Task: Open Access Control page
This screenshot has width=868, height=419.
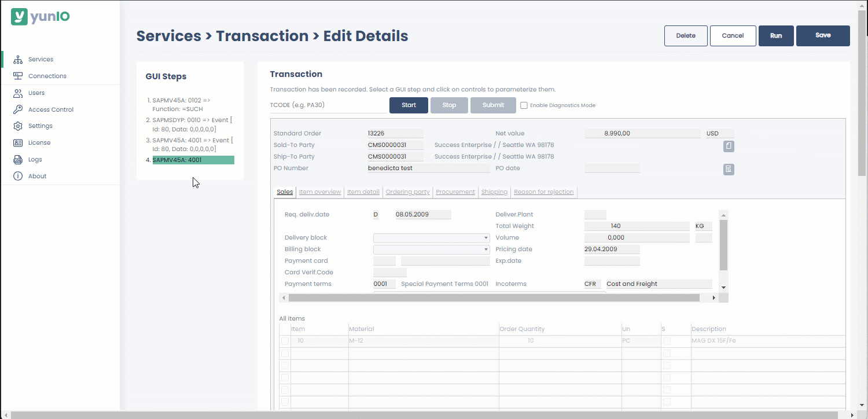Action: pyautogui.click(x=51, y=109)
